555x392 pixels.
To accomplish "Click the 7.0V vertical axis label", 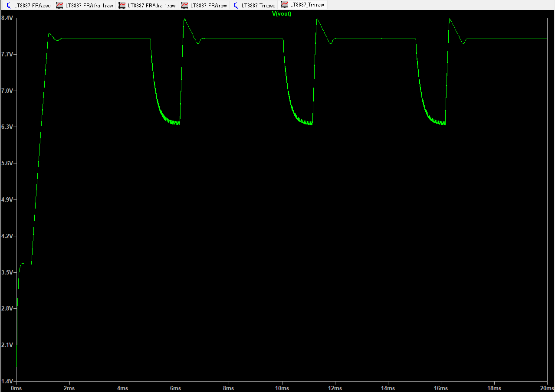I will [7, 91].
